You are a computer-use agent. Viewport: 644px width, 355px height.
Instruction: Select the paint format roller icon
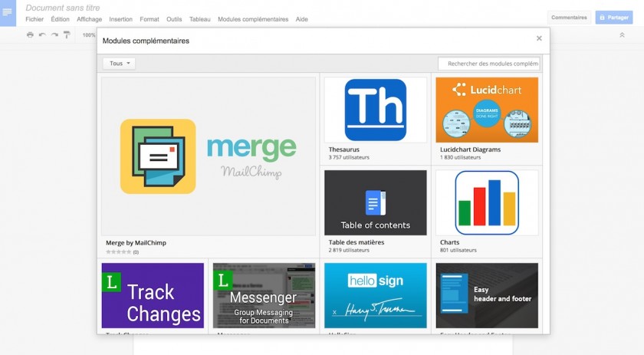click(67, 35)
